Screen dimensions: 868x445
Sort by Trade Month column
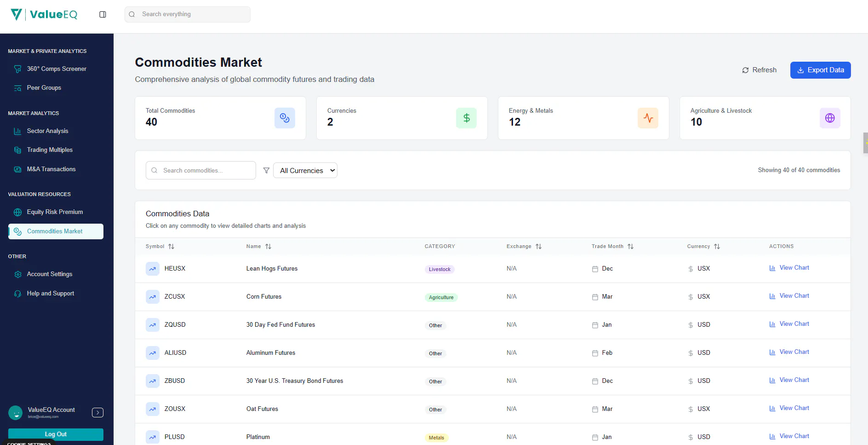[x=612, y=246]
